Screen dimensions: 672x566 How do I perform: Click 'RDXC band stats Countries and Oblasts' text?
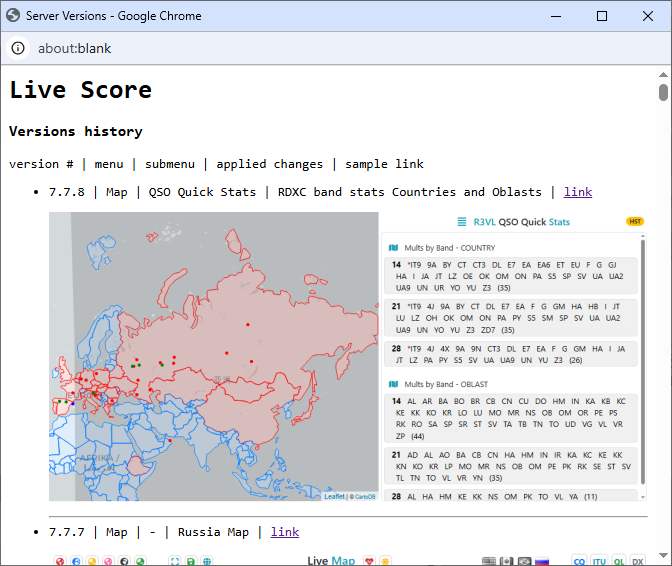(410, 192)
